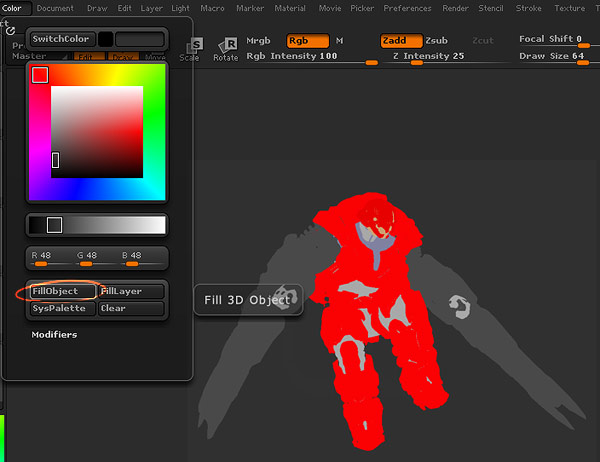Click the Clear button in Color palette
This screenshot has height=462, width=600.
coord(131,309)
